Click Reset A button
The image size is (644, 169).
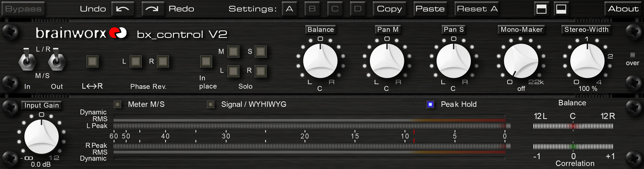(x=477, y=9)
